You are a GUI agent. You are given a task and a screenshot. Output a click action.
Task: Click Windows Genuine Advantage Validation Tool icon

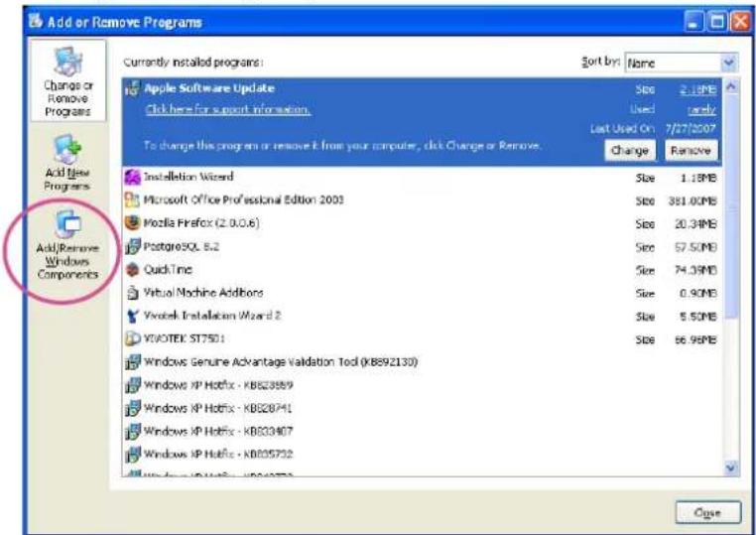132,362
